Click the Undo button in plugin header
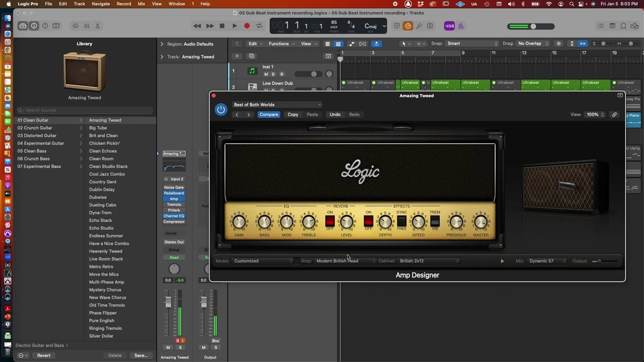 click(335, 115)
